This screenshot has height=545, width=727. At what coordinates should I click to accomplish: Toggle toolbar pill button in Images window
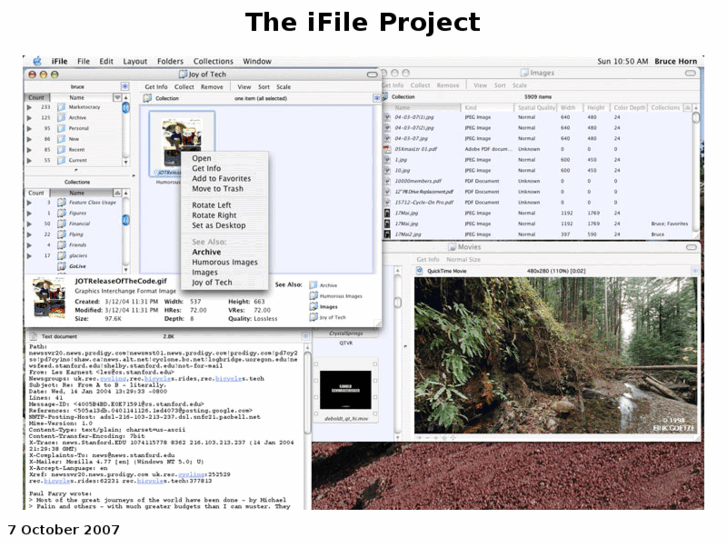point(690,73)
